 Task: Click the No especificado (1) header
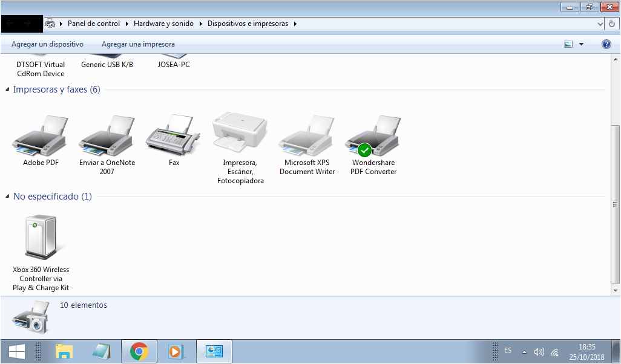pos(53,197)
